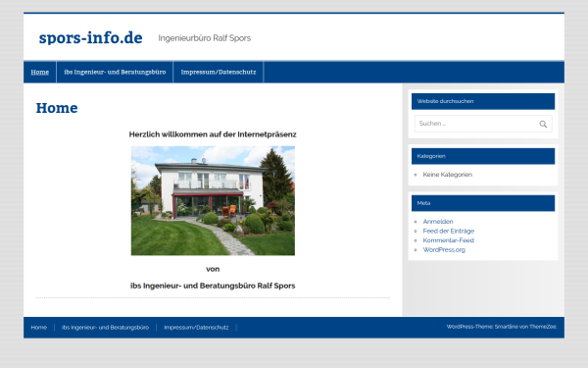Open footer ibs Ingenieur- und Beratungsbüro link
This screenshot has height=368, width=588.
pos(105,328)
